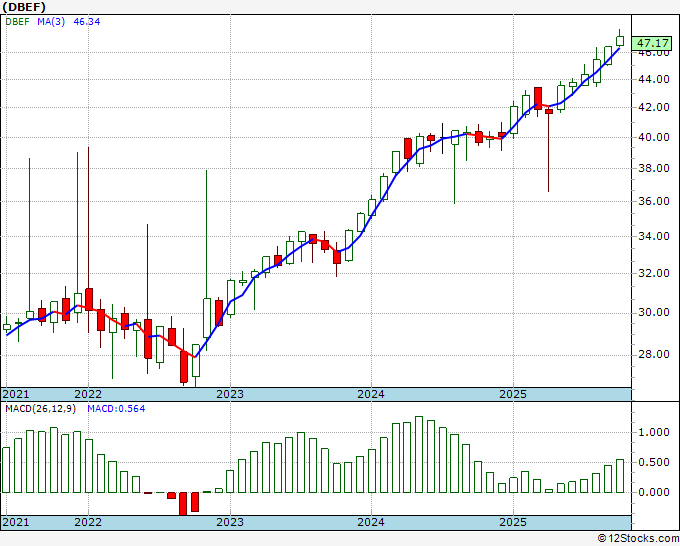Click the 12Stocks.com copyright credit

point(638,539)
